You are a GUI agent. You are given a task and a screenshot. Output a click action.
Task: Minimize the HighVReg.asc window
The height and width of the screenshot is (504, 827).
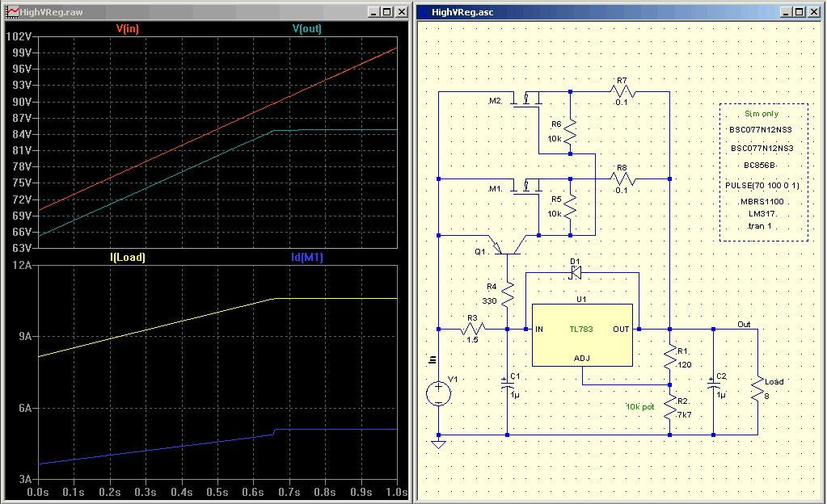(x=787, y=11)
